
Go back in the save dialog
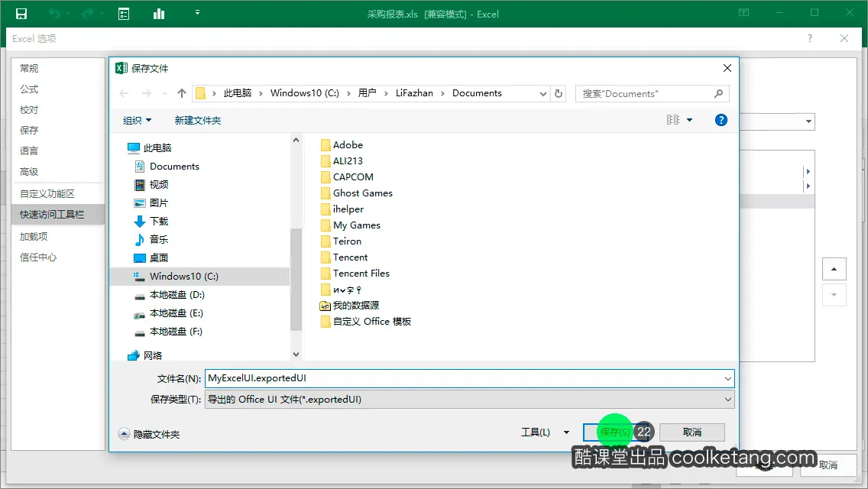pos(124,93)
